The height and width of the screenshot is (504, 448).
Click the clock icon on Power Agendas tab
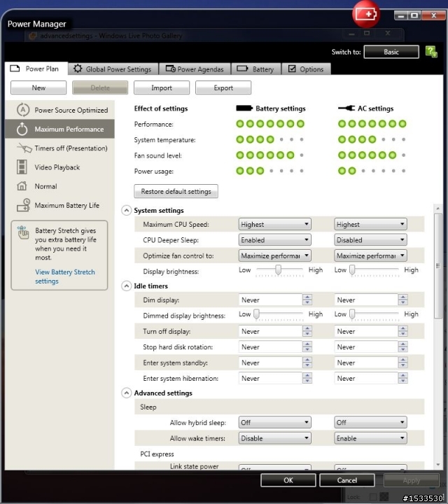tap(170, 69)
